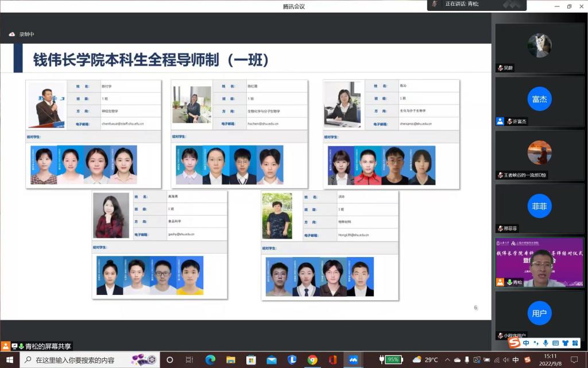Open the Sogou soft keyboard icon
This screenshot has height=368, width=588.
555,343
